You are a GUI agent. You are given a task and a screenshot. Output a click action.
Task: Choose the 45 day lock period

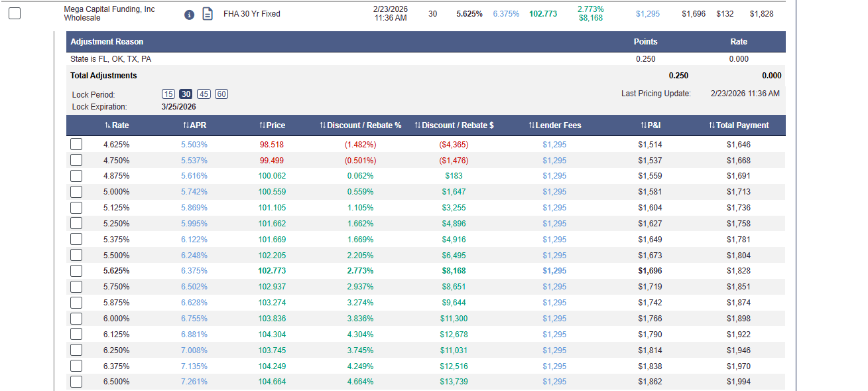coord(204,94)
